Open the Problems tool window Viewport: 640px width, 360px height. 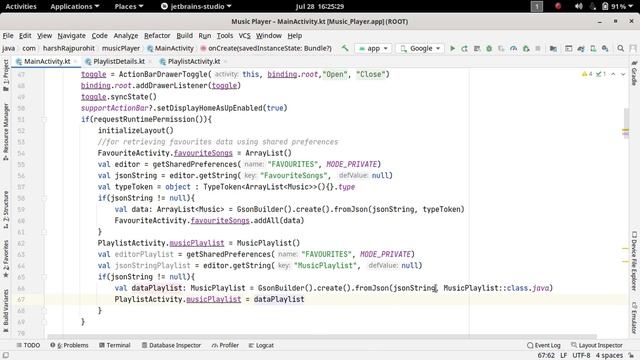coord(69,345)
